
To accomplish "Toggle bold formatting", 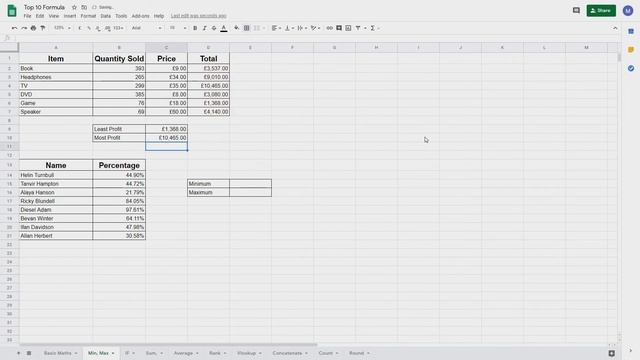I will 195,28.
